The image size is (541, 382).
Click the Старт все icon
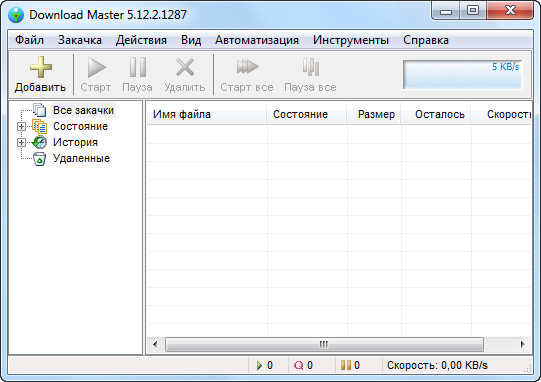click(247, 67)
